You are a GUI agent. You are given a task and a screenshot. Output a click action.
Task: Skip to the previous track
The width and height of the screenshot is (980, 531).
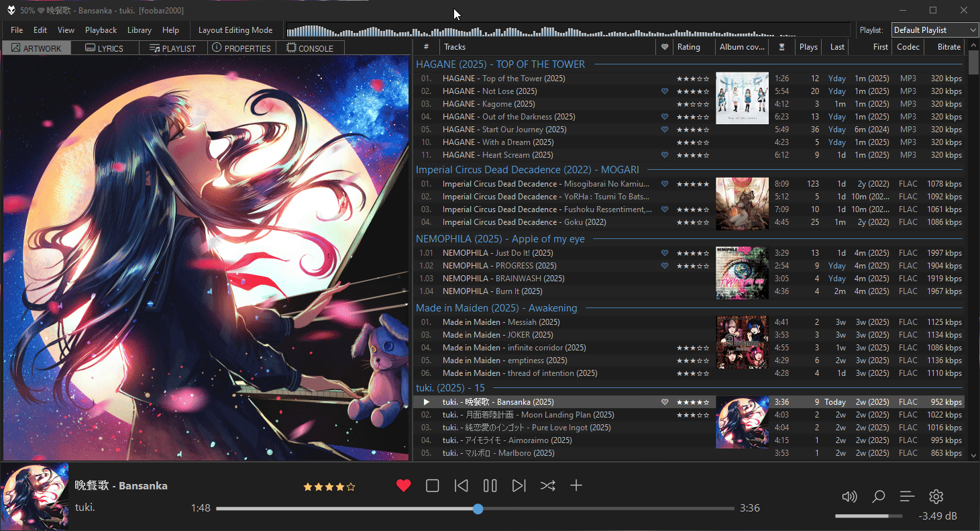pos(461,486)
